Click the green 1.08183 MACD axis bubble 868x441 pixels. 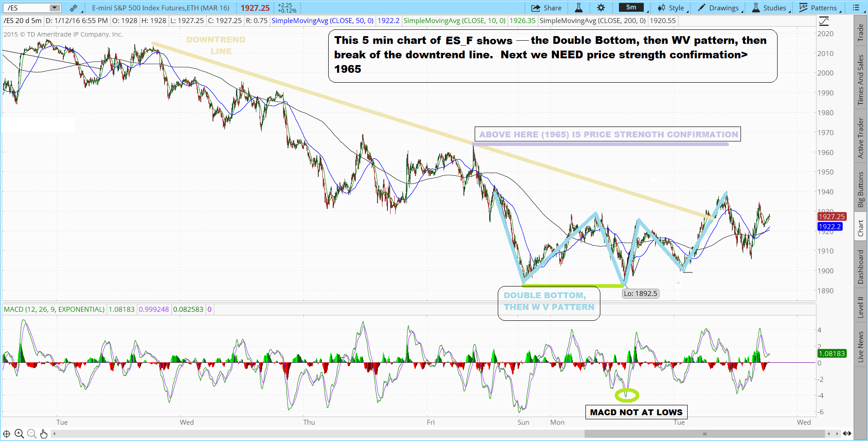tap(832, 354)
